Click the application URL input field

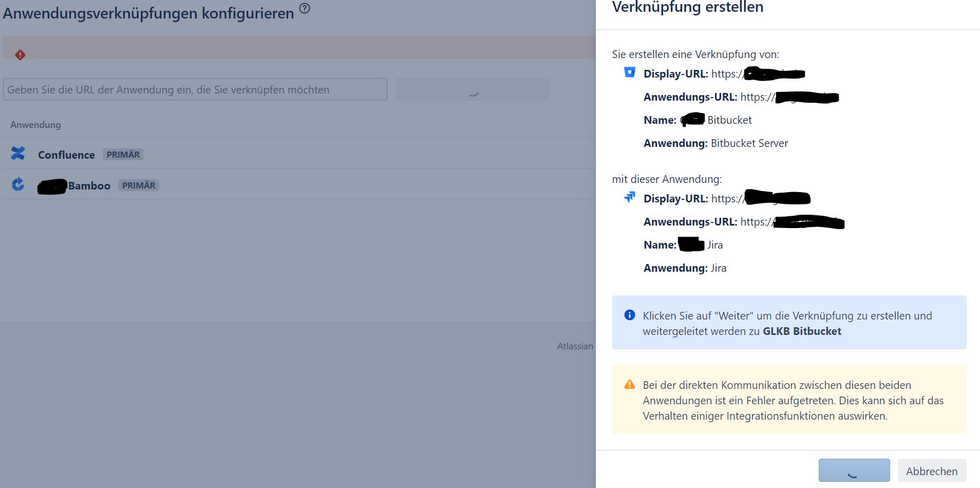coord(195,89)
